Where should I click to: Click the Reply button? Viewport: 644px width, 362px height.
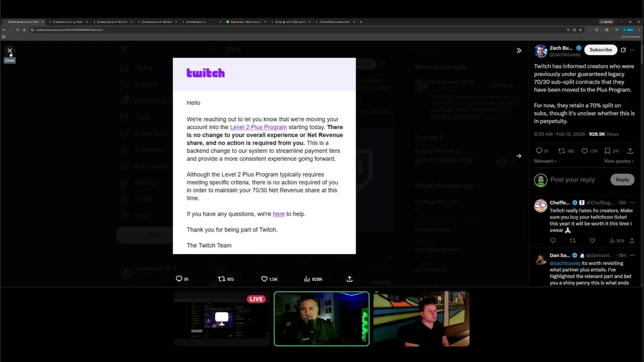point(622,179)
